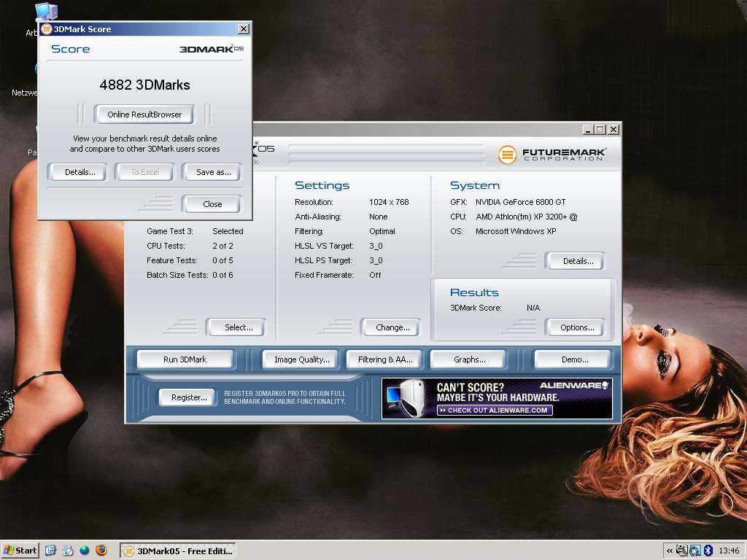Click Details button in 3DMark Score window
Screen dimensions: 747x560
tap(80, 172)
